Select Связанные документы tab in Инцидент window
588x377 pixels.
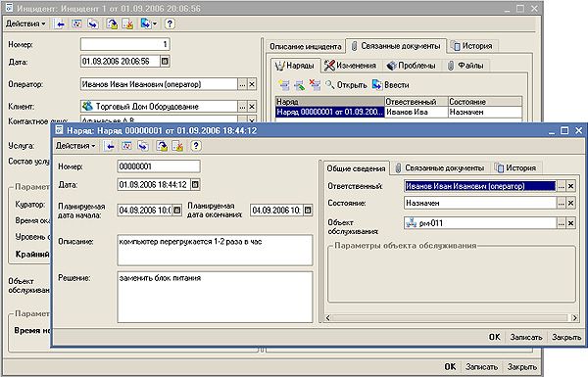point(396,46)
